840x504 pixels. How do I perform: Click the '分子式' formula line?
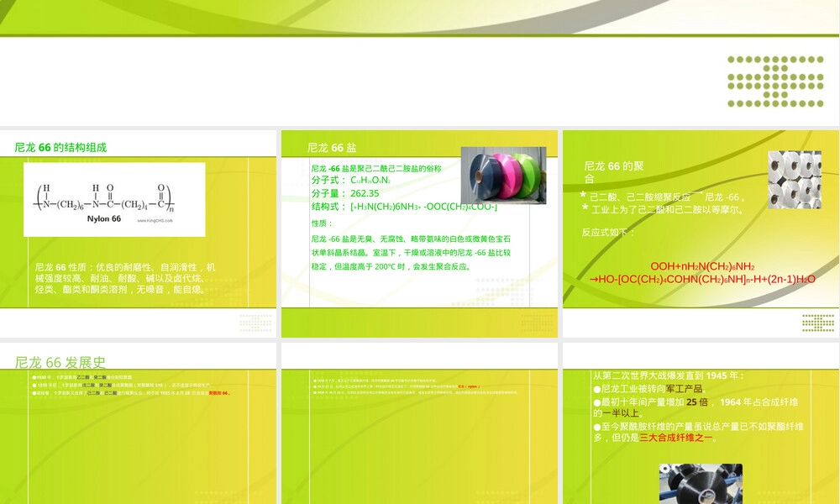[x=351, y=180]
